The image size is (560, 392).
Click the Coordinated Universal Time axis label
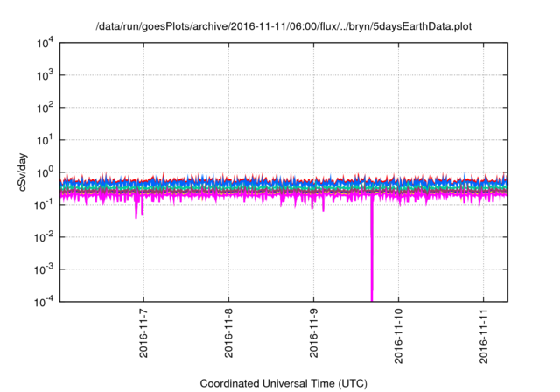(283, 383)
